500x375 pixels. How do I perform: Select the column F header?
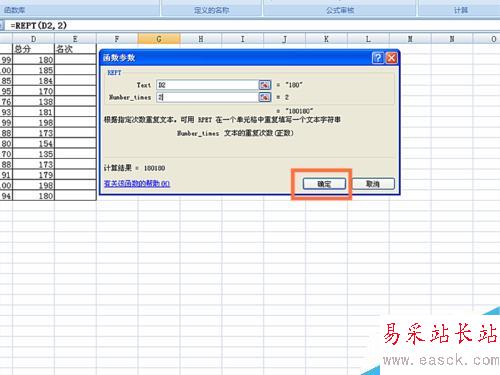click(x=117, y=39)
